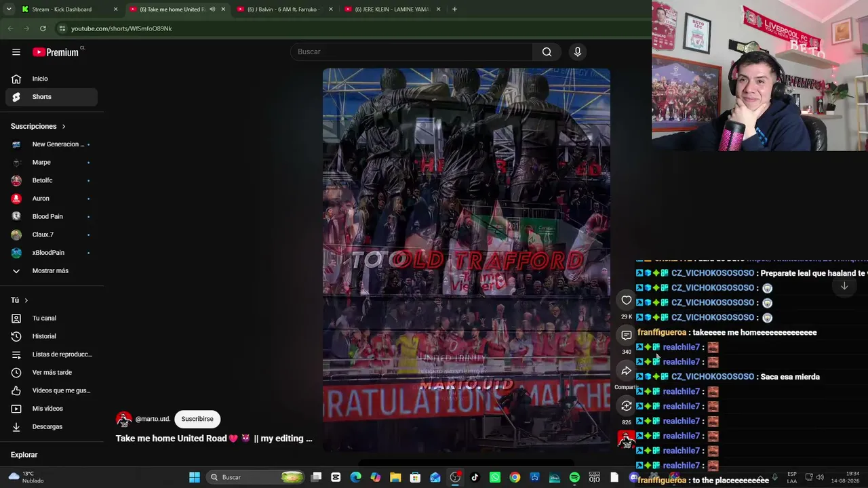Screen dimensions: 868x488
Task: Open the xBloodPain subscription channel
Action: tap(52, 253)
